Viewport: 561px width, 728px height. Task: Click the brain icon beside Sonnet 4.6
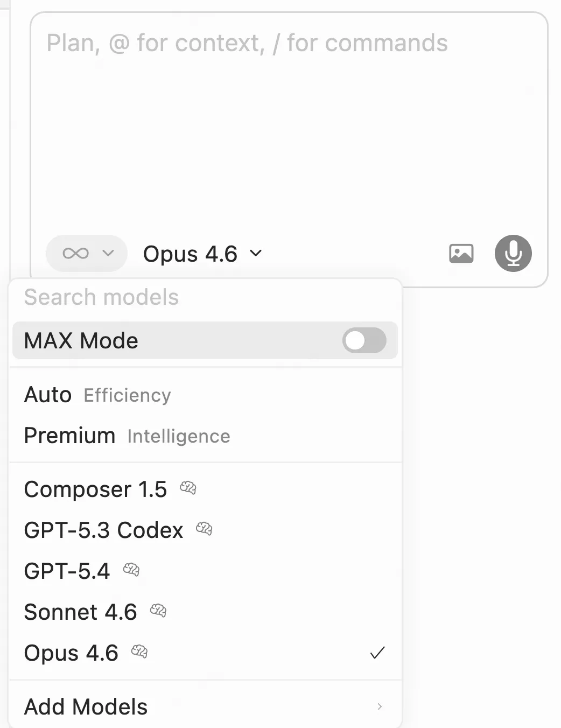[x=158, y=611]
